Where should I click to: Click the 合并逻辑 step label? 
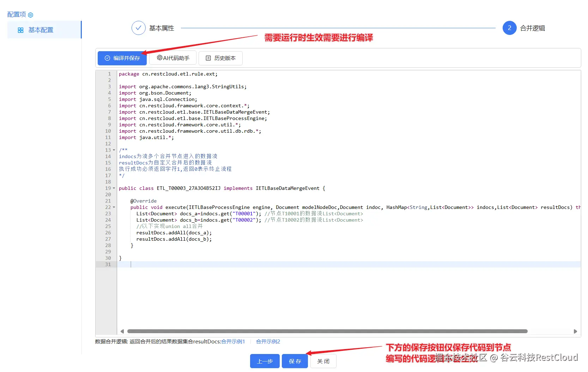(x=533, y=28)
